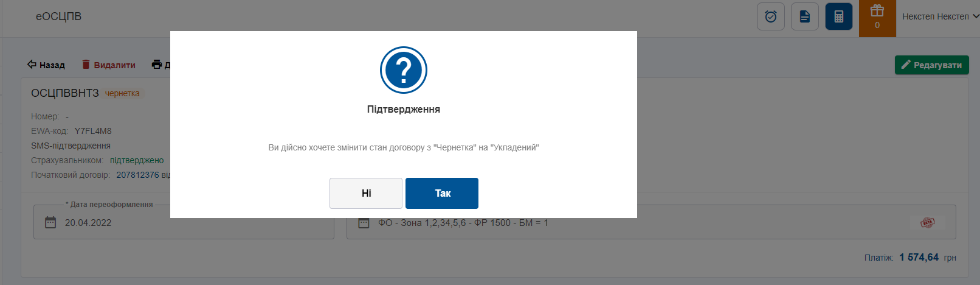Click the чернетка status badge
The image size is (980, 285).
[x=122, y=93]
